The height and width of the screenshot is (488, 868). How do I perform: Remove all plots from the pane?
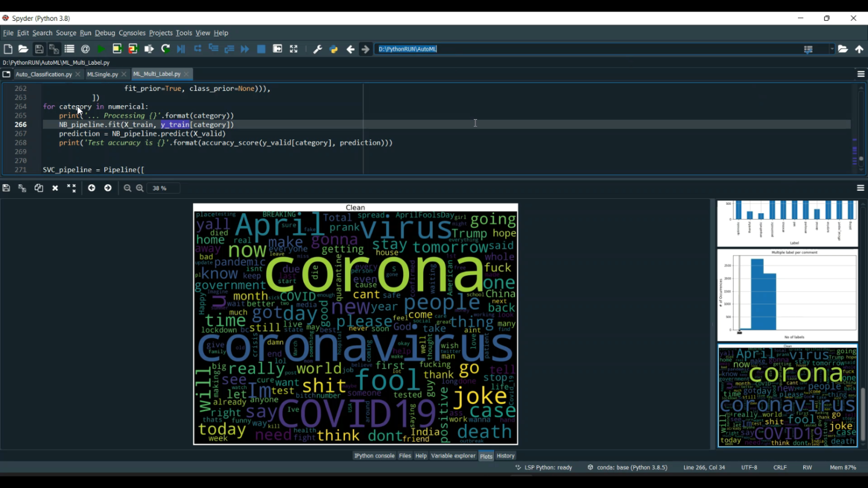(71, 188)
